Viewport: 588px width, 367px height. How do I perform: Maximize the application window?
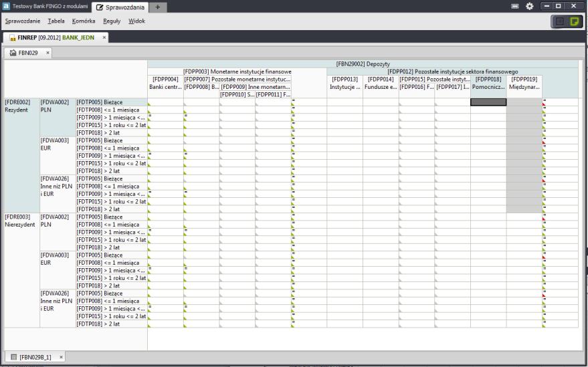(559, 6)
